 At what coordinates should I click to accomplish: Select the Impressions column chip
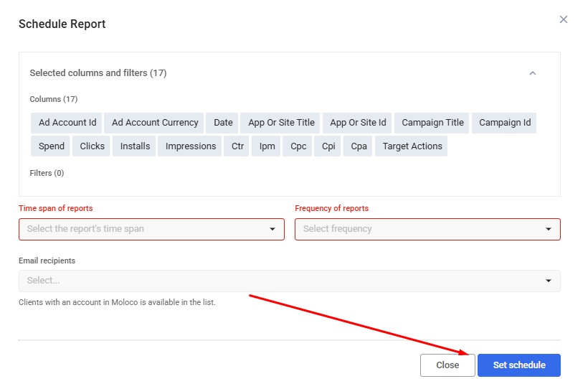click(x=191, y=146)
